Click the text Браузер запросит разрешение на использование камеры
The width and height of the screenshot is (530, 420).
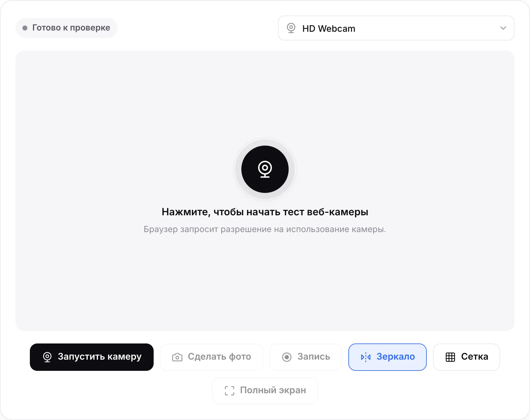[265, 229]
